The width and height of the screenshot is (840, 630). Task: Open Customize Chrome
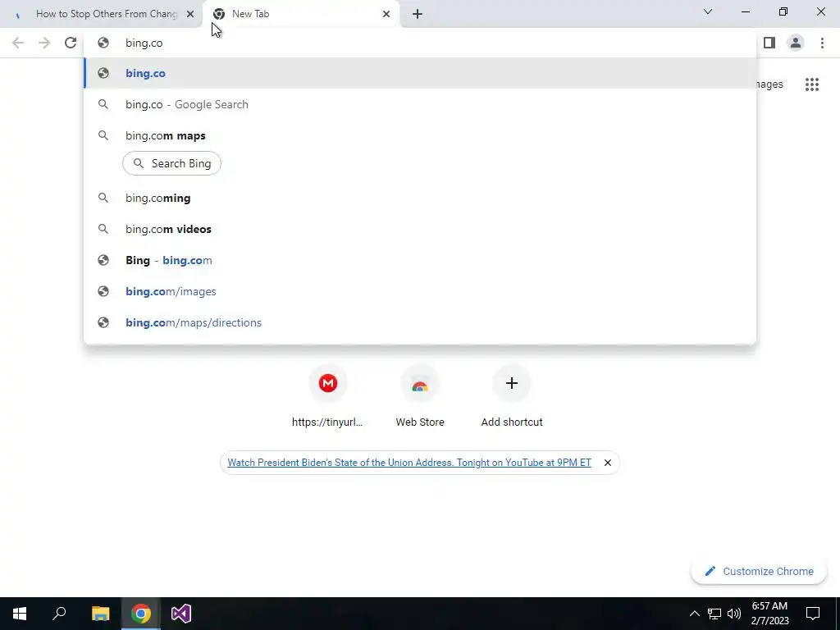759,572
